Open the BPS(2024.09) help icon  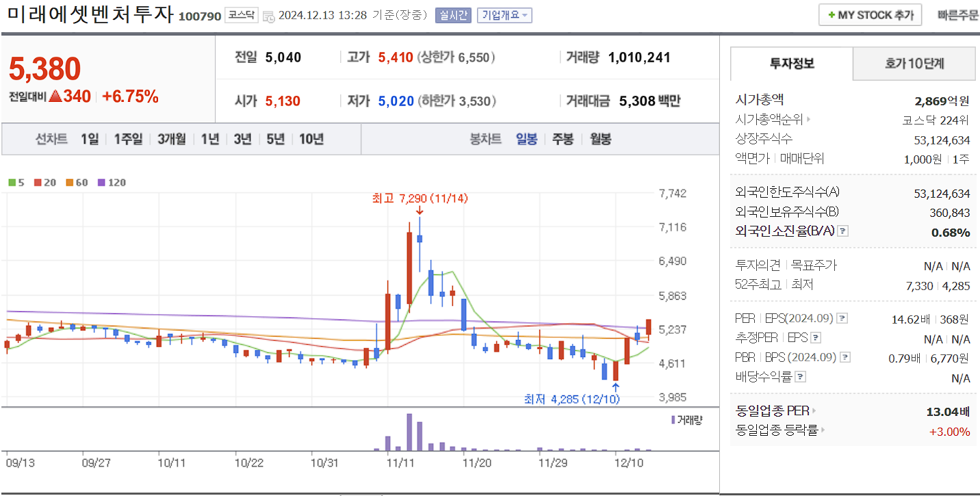tap(844, 356)
